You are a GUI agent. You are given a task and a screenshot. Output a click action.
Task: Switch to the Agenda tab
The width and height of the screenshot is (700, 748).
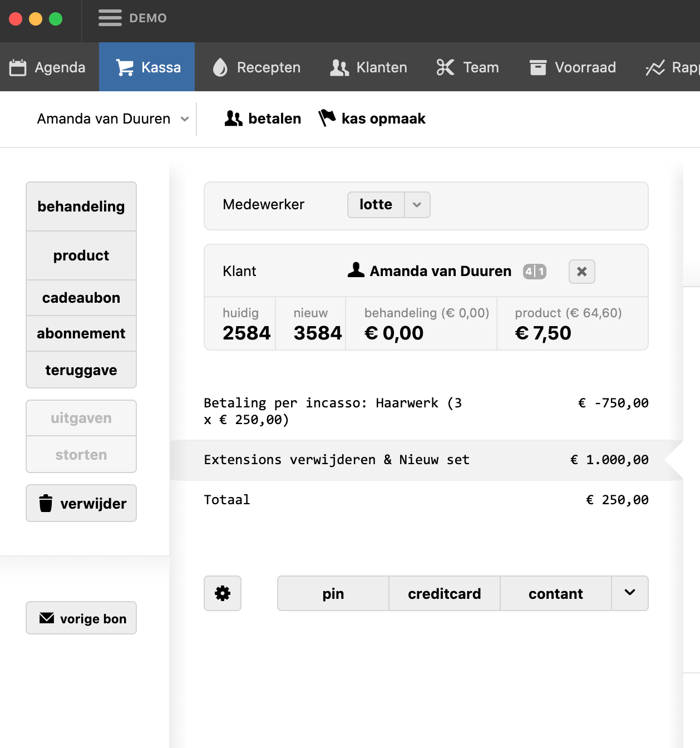tap(48, 67)
